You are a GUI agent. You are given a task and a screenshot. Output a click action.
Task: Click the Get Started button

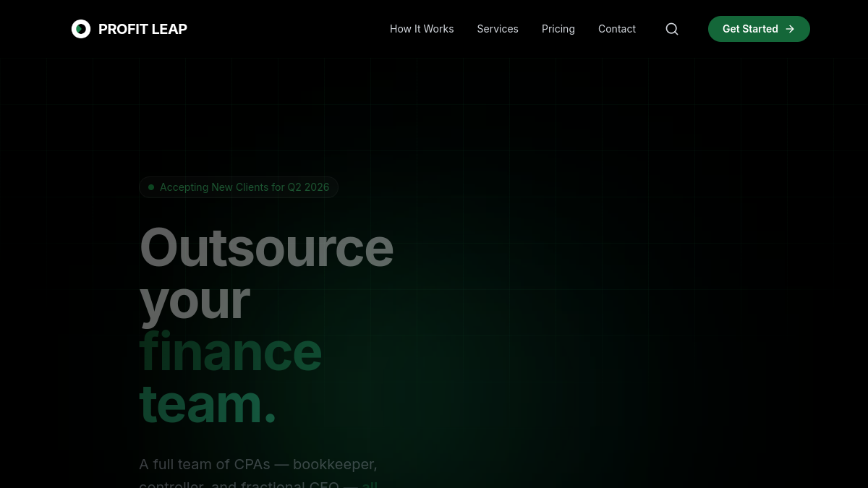tap(759, 29)
